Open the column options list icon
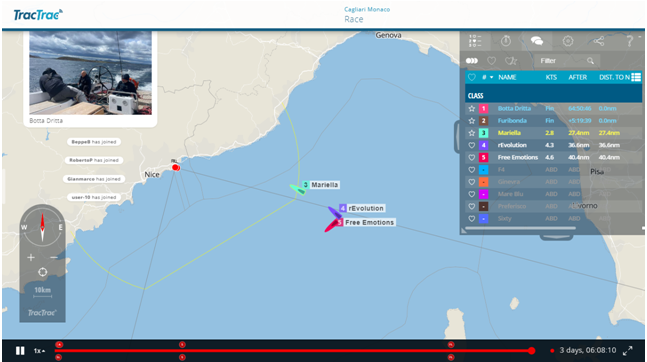The width and height of the screenshot is (647, 362). pos(636,77)
